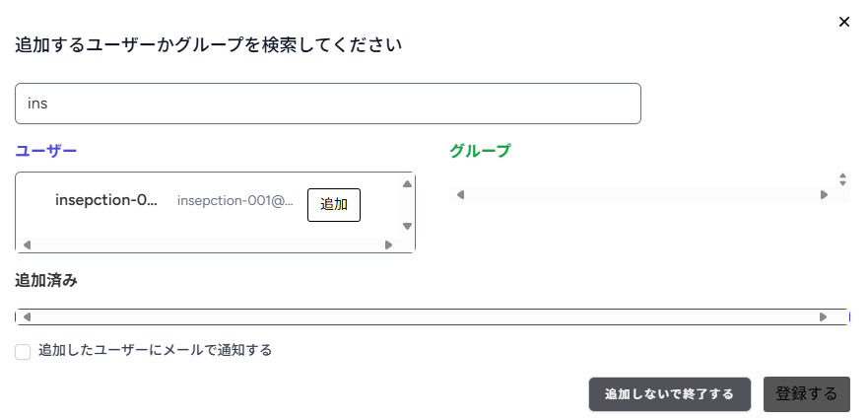Viewport: 868px width, 419px height.
Task: Click the 追加済み horizontal scrollbar track
Action: (425, 317)
